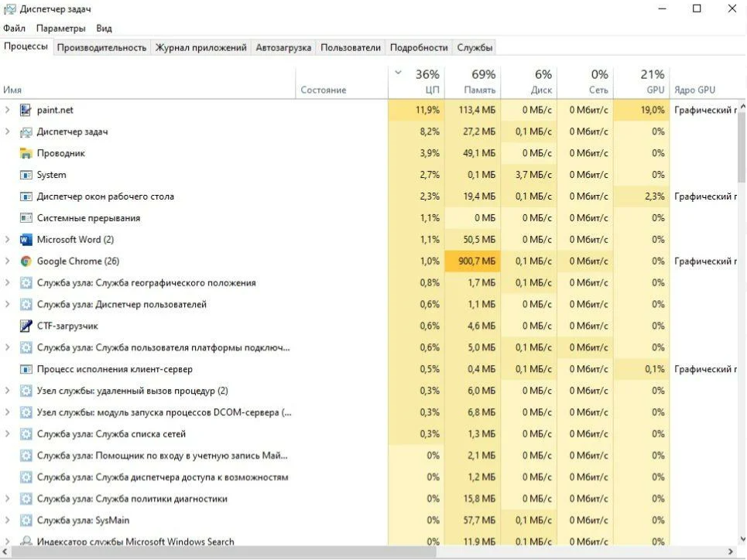Select the CTF-загрузчик row name

tap(67, 326)
